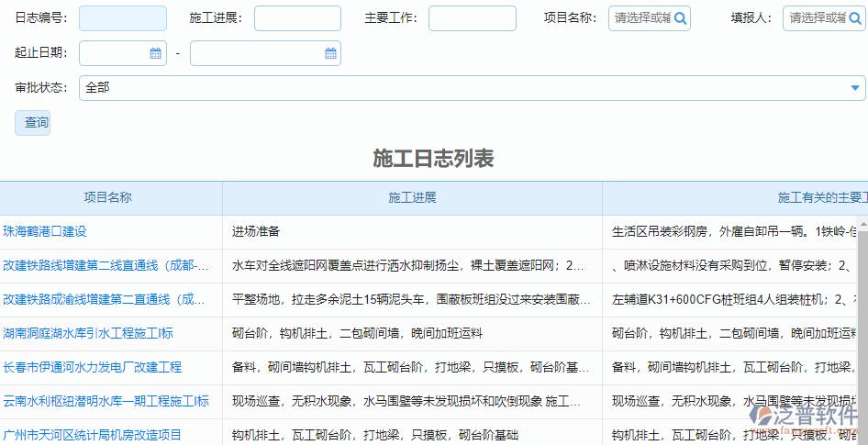This screenshot has width=868, height=445.
Task: Open 广州市天河区统计局机房改造项目 link
Action: [93, 435]
